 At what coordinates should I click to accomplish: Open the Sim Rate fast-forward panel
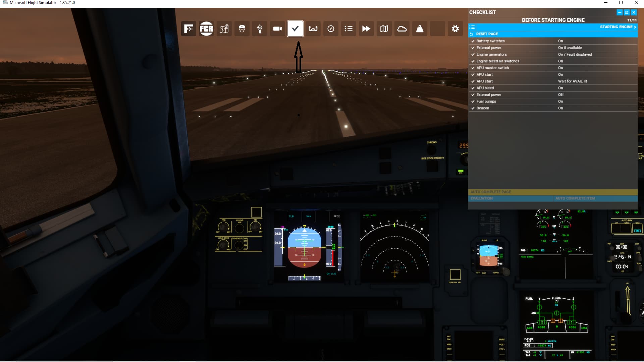366,28
